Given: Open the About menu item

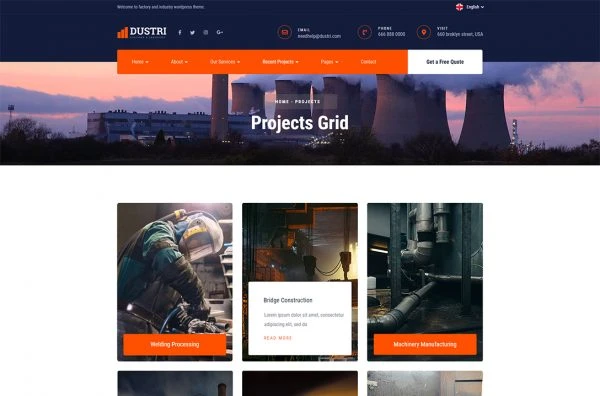Looking at the screenshot, I should (179, 62).
